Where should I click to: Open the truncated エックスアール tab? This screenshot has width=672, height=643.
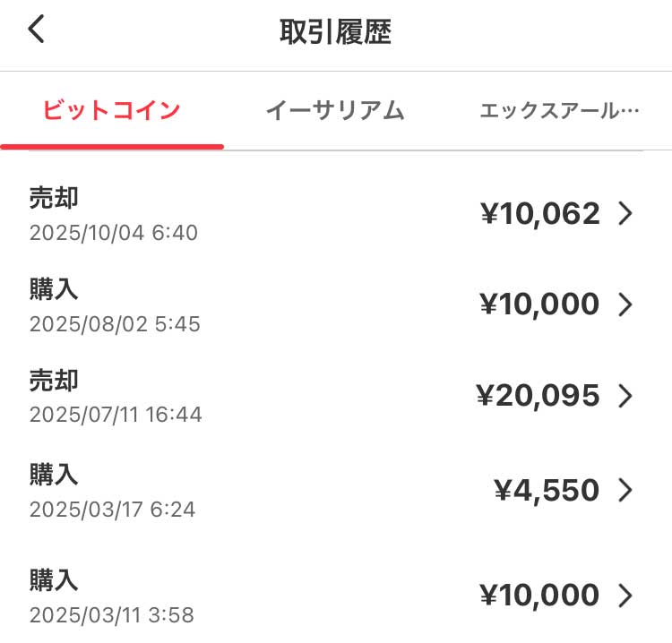[x=559, y=111]
